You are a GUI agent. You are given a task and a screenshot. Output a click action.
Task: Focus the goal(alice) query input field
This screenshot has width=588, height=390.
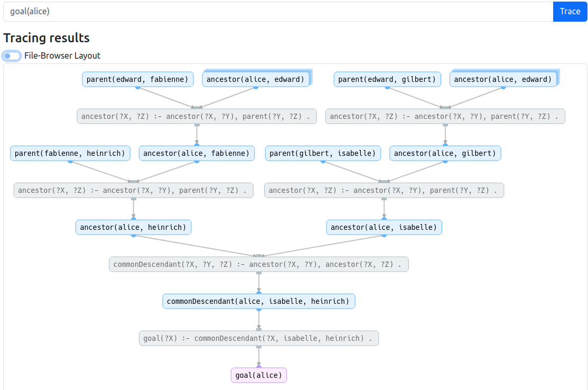point(278,12)
